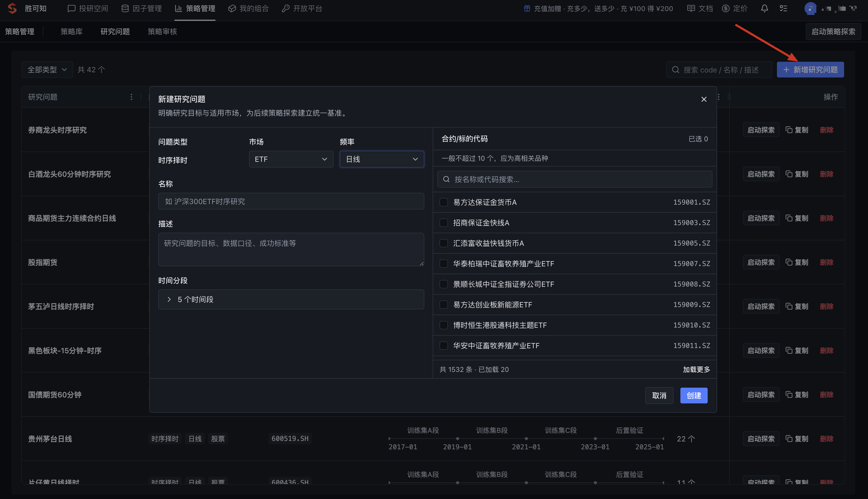Click 加载更多 to load more contracts
Image resolution: width=868 pixels, height=499 pixels.
[696, 370]
